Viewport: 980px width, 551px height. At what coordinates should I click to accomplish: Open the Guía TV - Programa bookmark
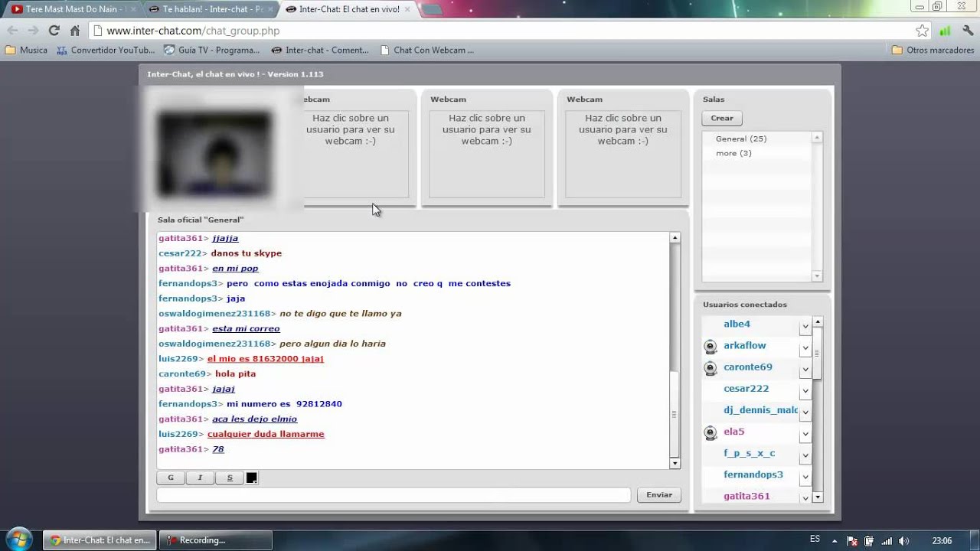[212, 50]
